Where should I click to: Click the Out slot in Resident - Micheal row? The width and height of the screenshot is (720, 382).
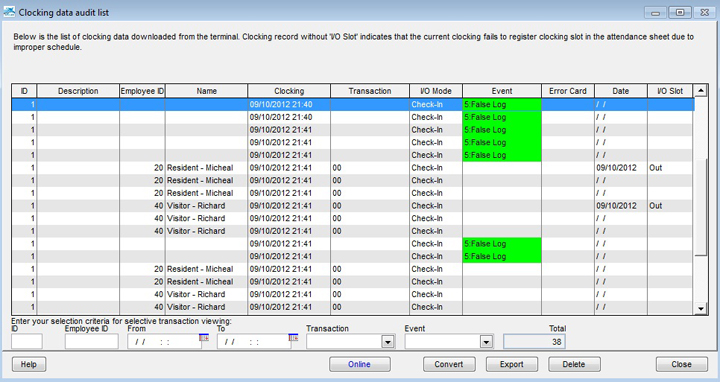coord(670,168)
